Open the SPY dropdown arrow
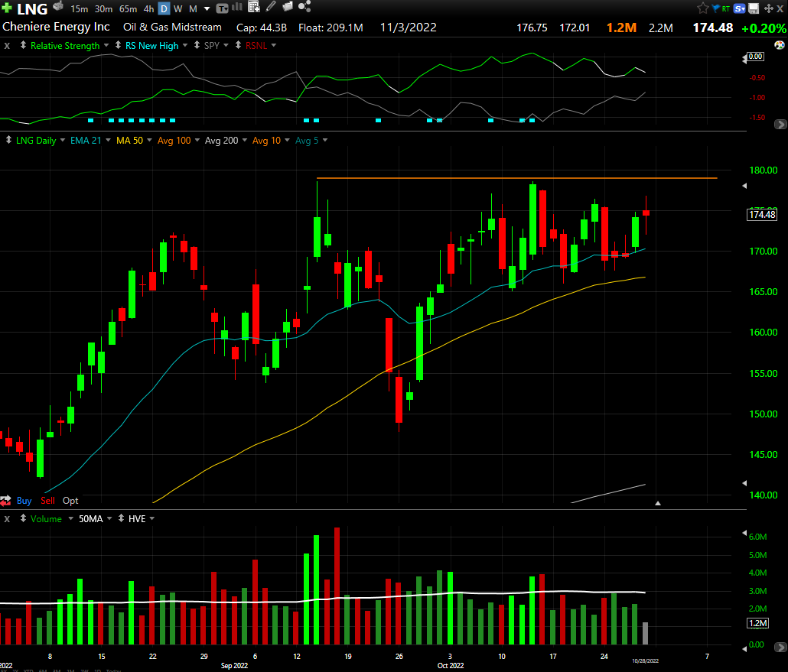 (x=226, y=45)
